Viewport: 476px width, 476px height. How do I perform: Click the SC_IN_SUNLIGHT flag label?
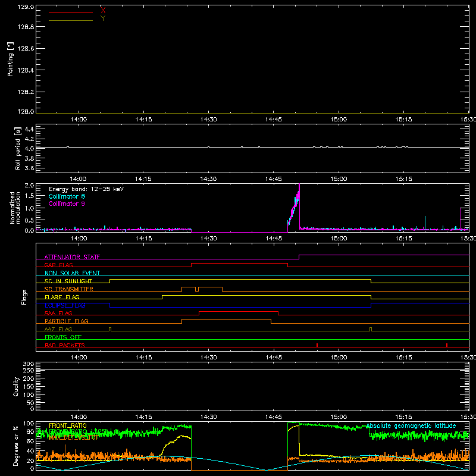68,281
